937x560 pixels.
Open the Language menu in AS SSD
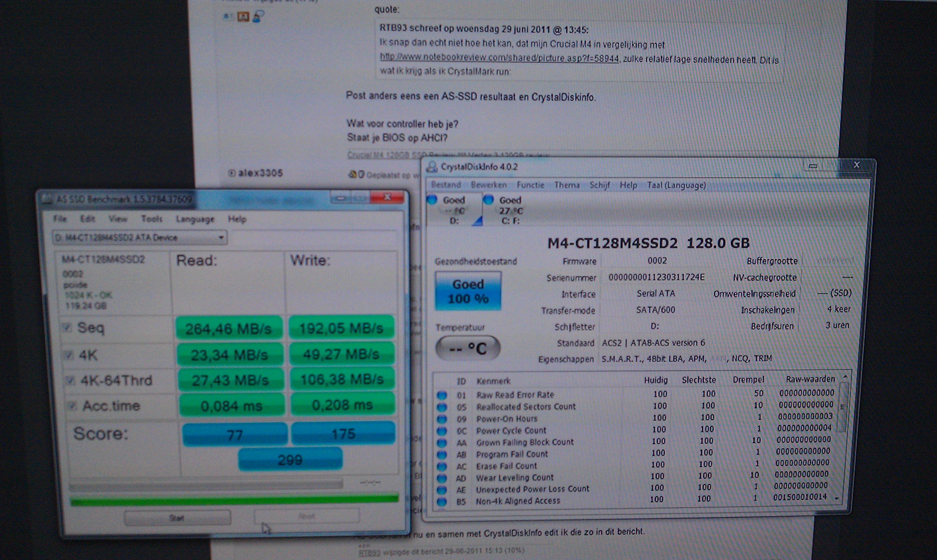tap(195, 219)
